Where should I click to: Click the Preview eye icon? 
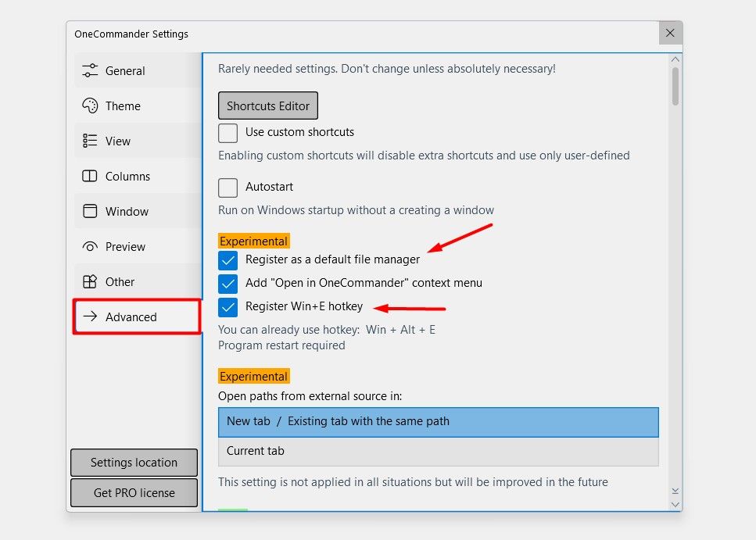(x=90, y=246)
